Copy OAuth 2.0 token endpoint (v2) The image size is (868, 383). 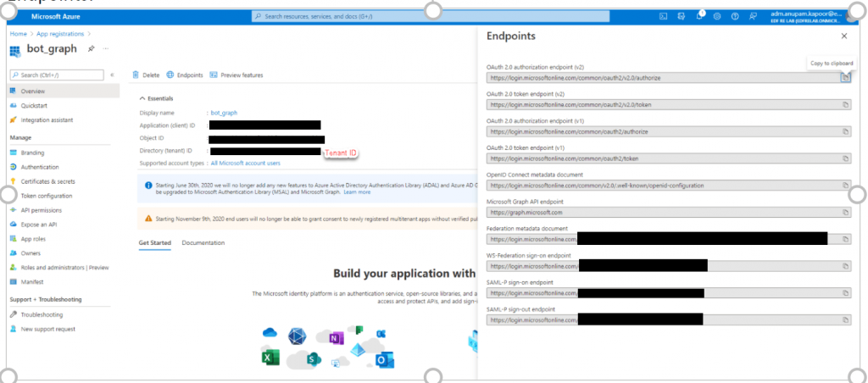click(x=845, y=104)
